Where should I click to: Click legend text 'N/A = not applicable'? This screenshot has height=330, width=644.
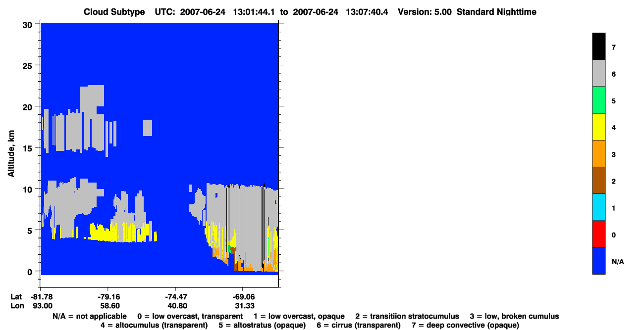[x=89, y=316]
